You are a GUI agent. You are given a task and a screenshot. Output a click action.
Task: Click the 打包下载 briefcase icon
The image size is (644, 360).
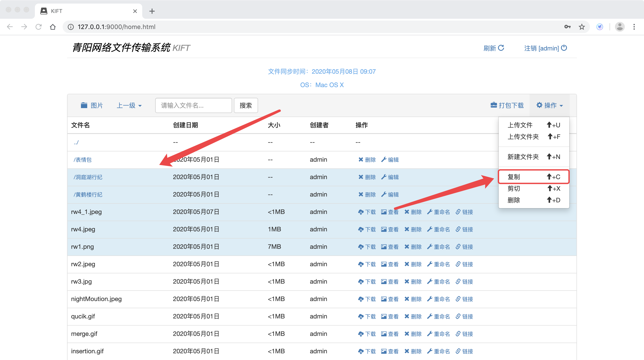[x=494, y=105]
